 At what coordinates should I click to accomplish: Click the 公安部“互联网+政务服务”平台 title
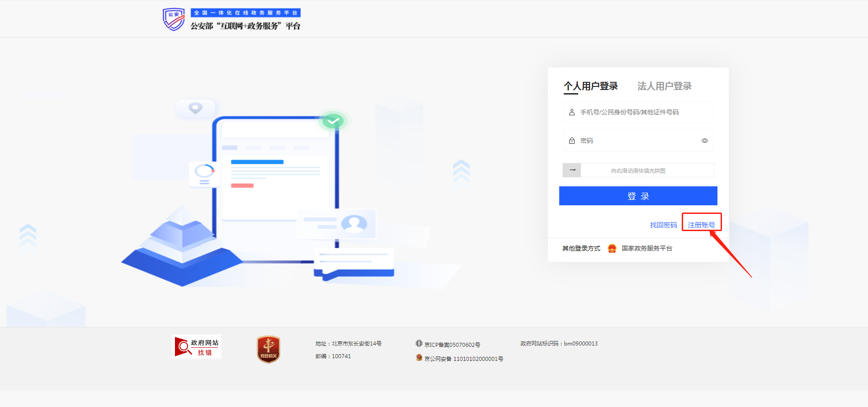pyautogui.click(x=245, y=26)
